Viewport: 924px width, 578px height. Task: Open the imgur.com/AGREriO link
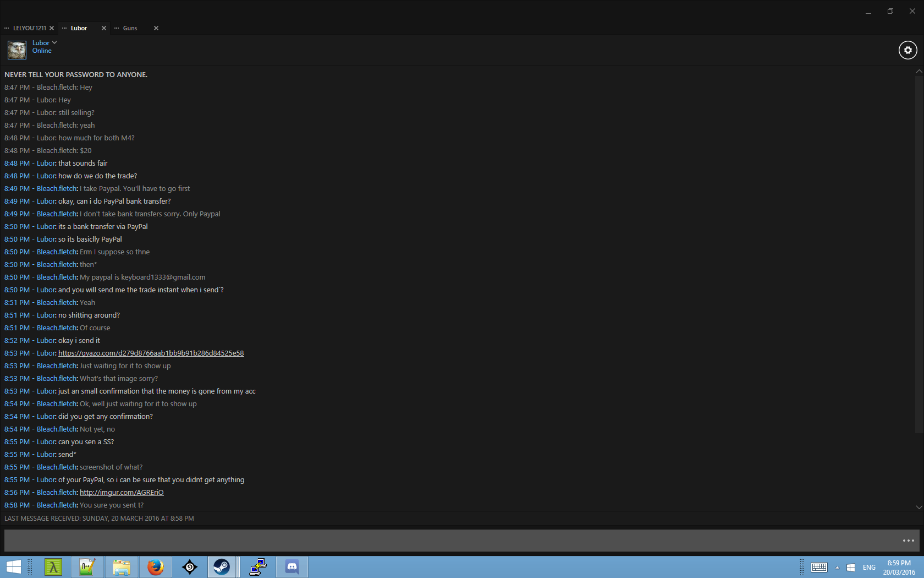tap(122, 493)
